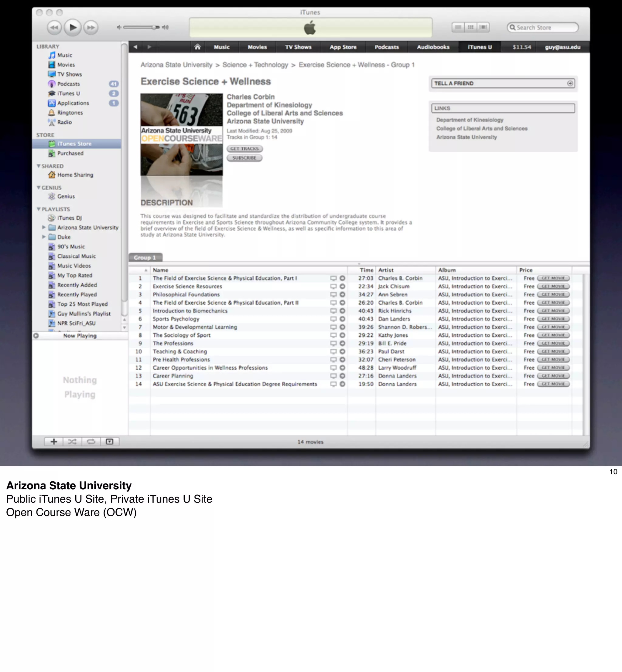Viewport: 622px width, 672px height.
Task: Click Get Movie for Career Planning
Action: pyautogui.click(x=553, y=376)
